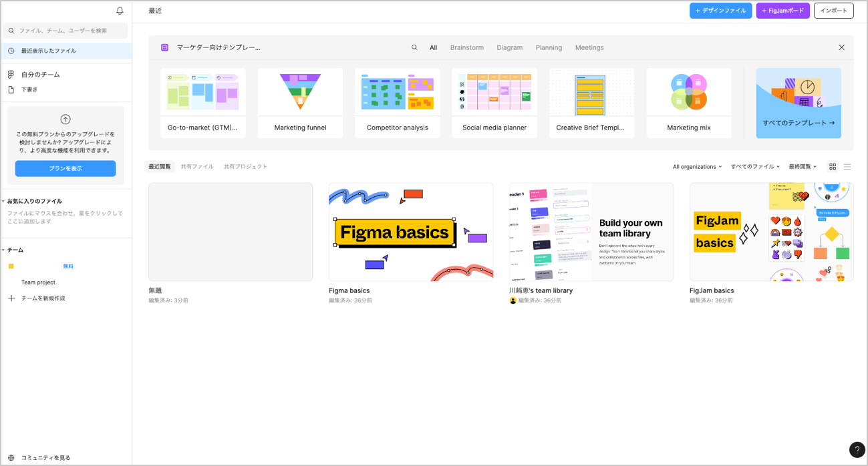Open 最近表示したファイル in sidebar
868x466 pixels.
coord(66,51)
